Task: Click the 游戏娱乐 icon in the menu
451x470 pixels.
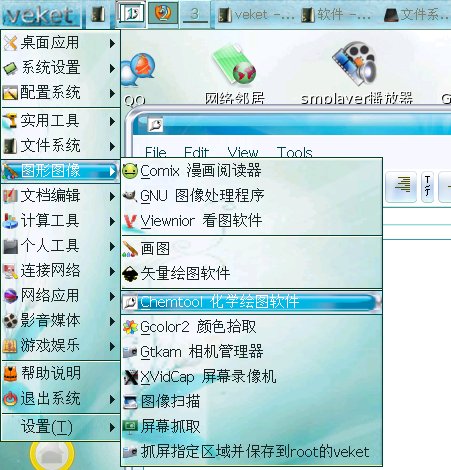Action: tap(10, 345)
